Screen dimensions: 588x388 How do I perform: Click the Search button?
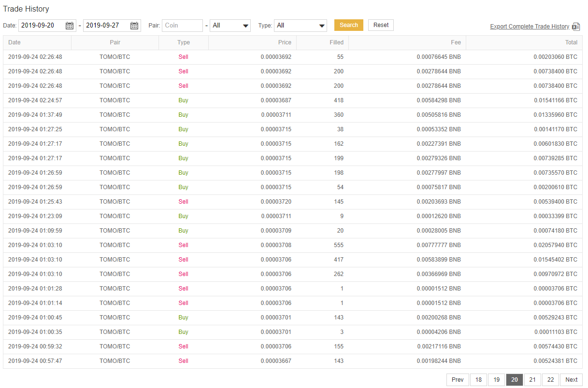pos(349,25)
